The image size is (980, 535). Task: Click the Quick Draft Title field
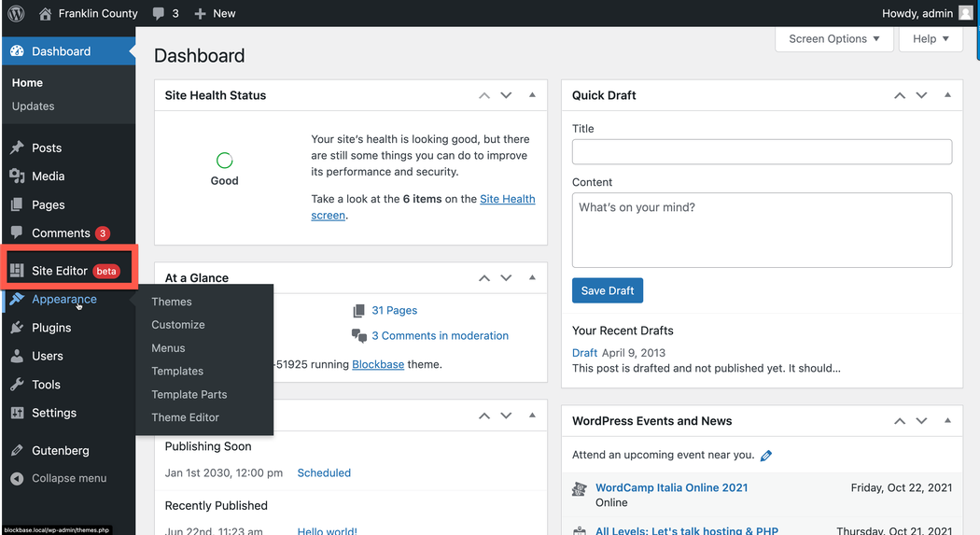(x=762, y=152)
